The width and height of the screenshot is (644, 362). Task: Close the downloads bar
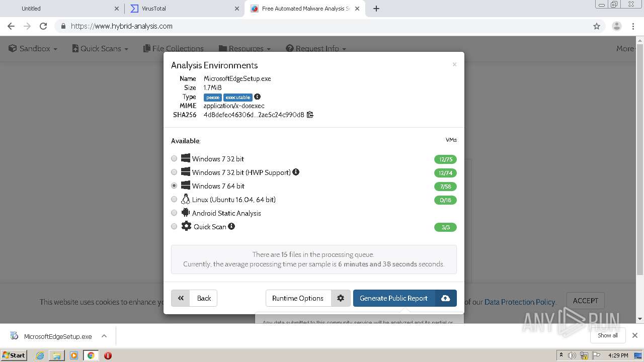(635, 335)
